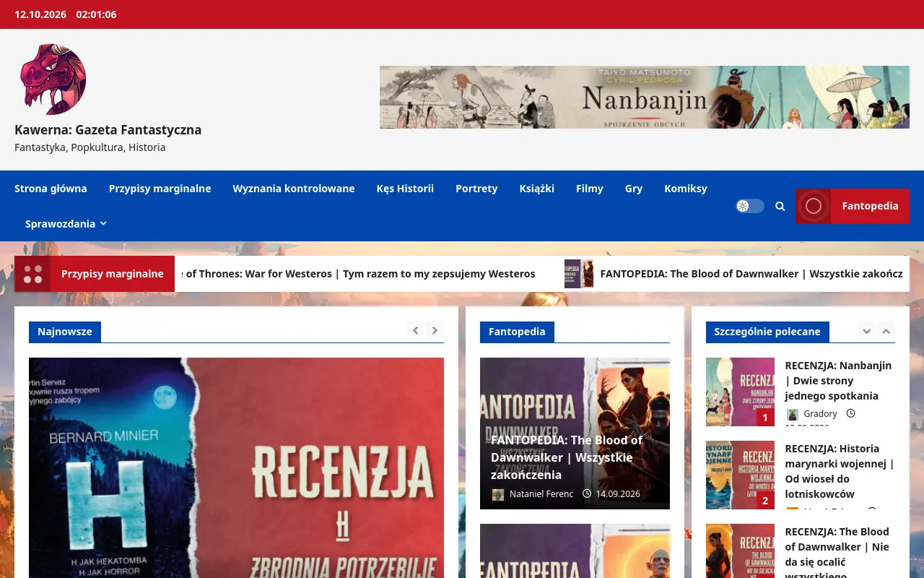This screenshot has width=924, height=578.
Task: Click up arrow in Szczególnie polecane
Action: 886,330
